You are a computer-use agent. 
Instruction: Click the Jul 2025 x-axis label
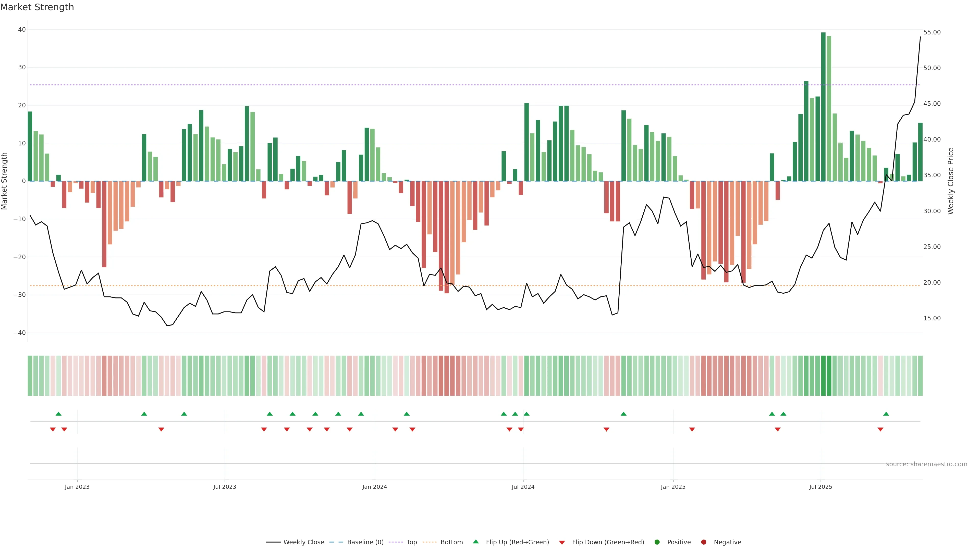820,487
